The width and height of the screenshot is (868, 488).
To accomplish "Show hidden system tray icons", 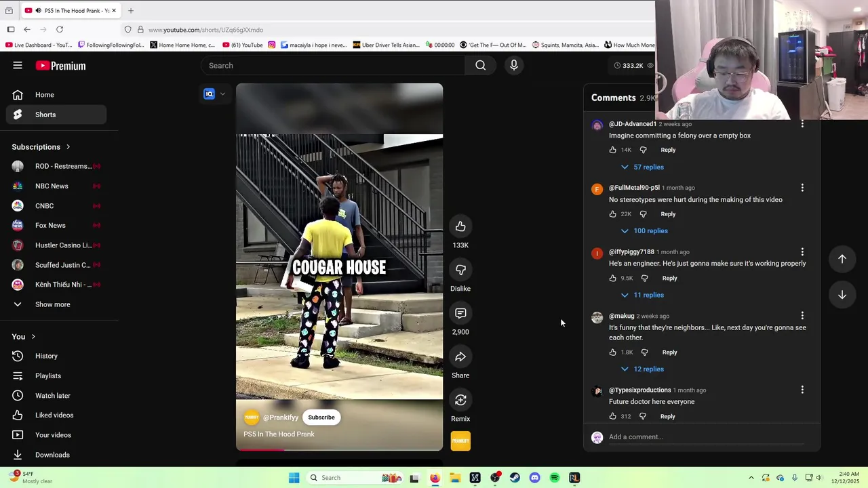I will (x=751, y=478).
